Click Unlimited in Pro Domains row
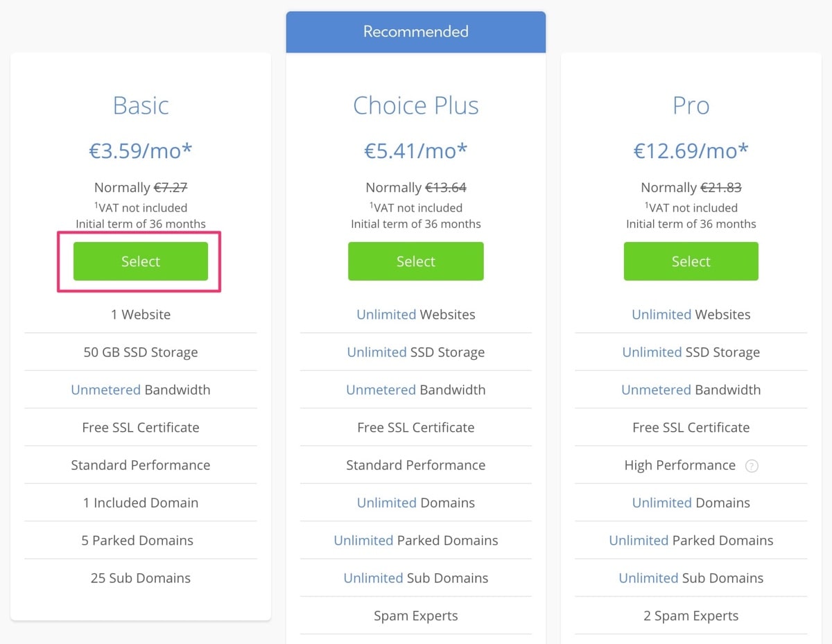Viewport: 832px width, 644px height. coord(661,503)
